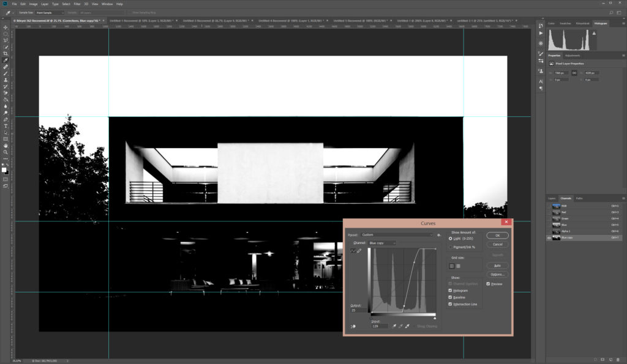
Task: Switch to the Swatches panel tab
Action: point(565,23)
